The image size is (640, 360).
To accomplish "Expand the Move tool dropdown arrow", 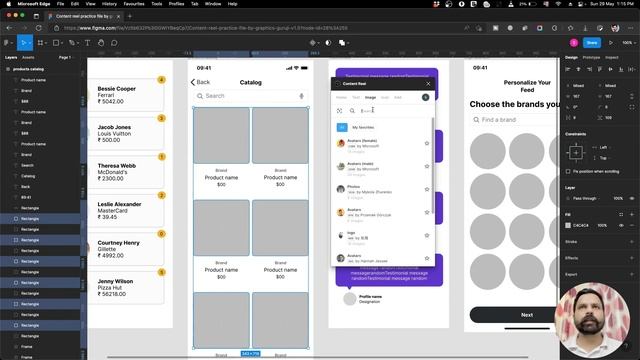I will [x=30, y=43].
